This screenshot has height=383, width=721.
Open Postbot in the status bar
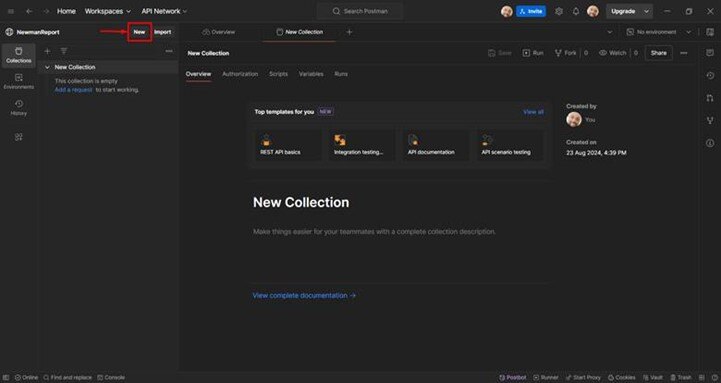tap(512, 377)
